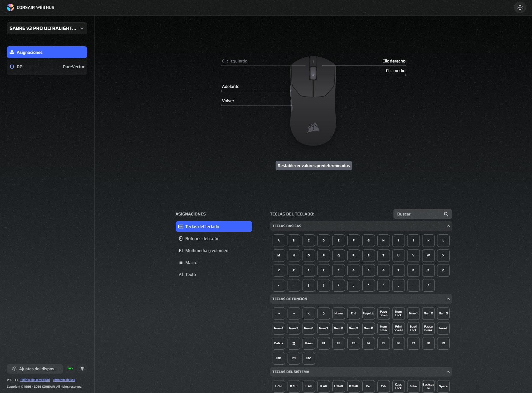
Task: Choose the Delete key
Action: [279, 343]
